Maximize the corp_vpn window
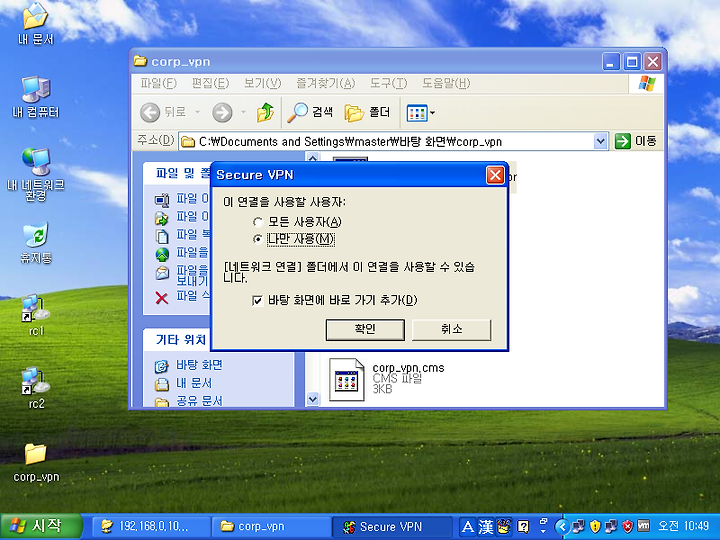Screen dimensions: 720x540 (632, 62)
